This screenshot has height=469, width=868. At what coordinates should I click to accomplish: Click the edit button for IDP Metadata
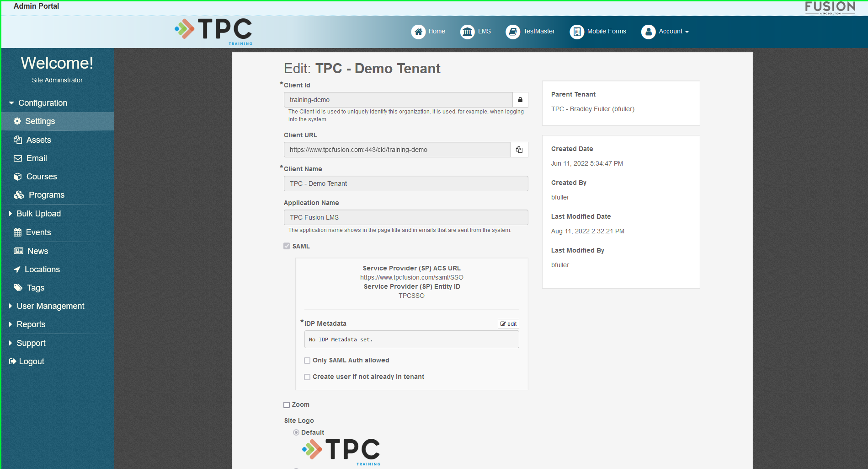[x=508, y=323]
